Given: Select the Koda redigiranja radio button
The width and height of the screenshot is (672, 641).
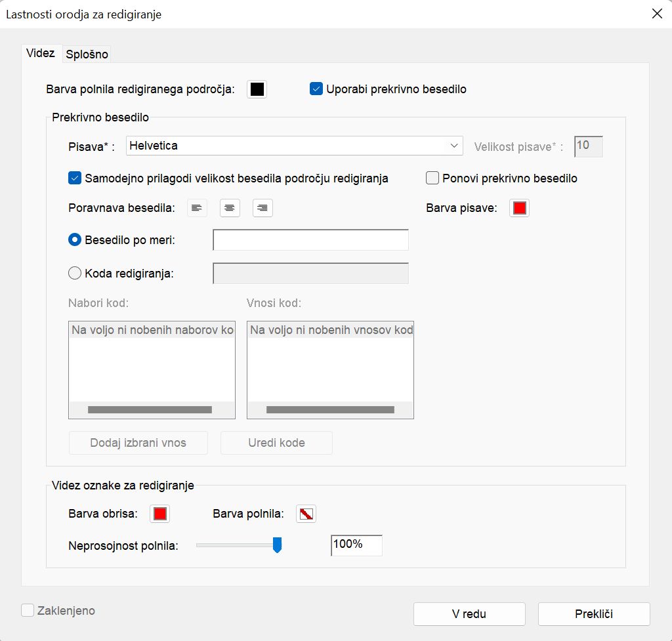Looking at the screenshot, I should 75,274.
